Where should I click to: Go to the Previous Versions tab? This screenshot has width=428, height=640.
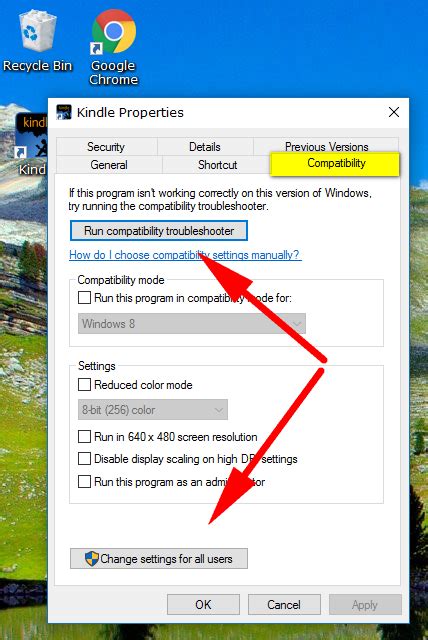(326, 146)
